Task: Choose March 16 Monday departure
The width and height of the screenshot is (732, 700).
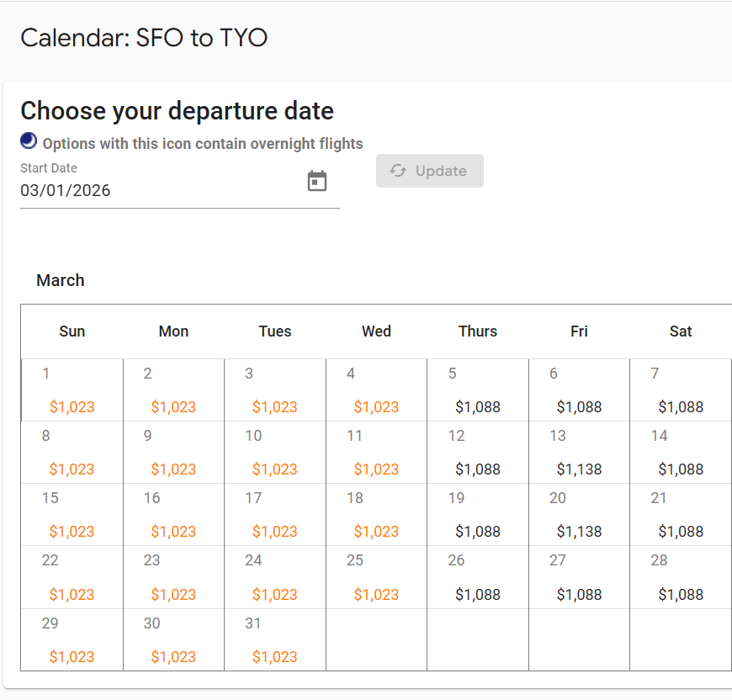Action: click(173, 531)
